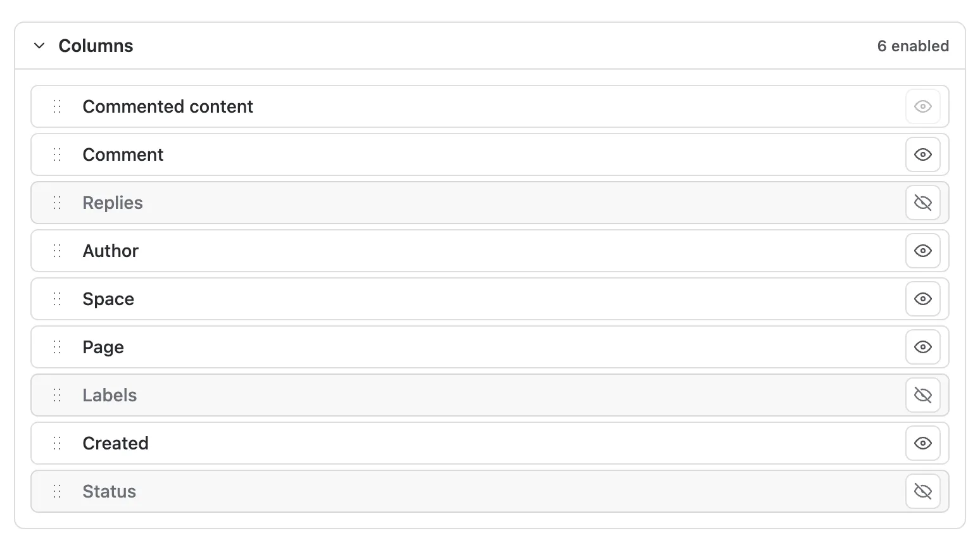Toggle visibility of the Space column

pos(922,299)
